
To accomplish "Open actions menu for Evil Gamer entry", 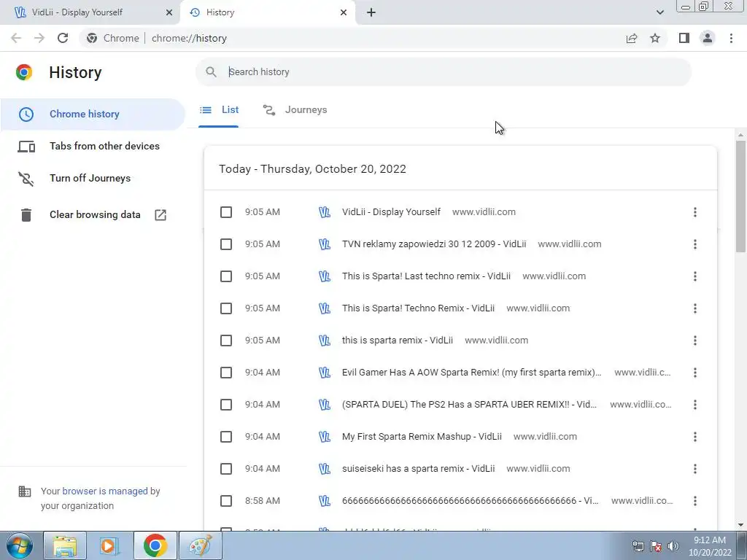I will point(695,373).
